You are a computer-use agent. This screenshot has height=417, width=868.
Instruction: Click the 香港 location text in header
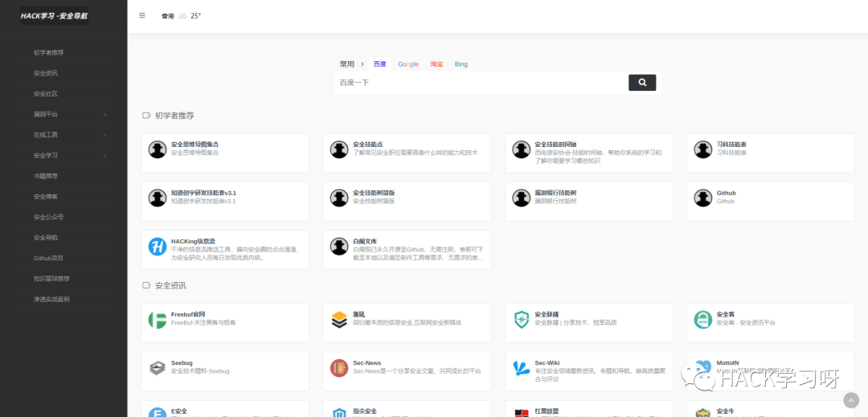tap(168, 16)
